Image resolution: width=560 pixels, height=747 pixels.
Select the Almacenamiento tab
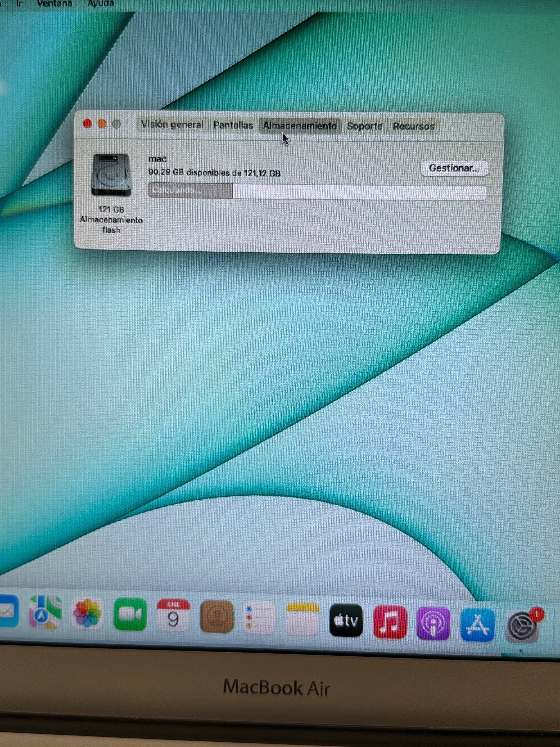300,126
